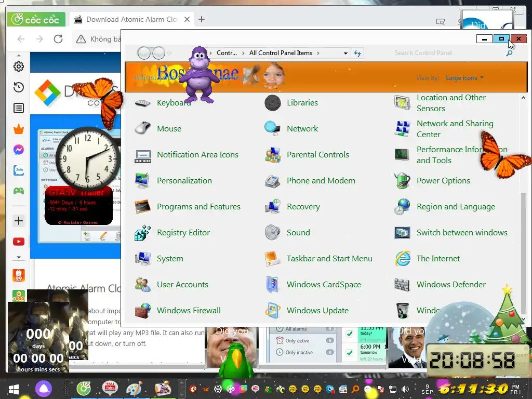The image size is (532, 399).
Task: Open User Accounts
Action: coord(171,285)
